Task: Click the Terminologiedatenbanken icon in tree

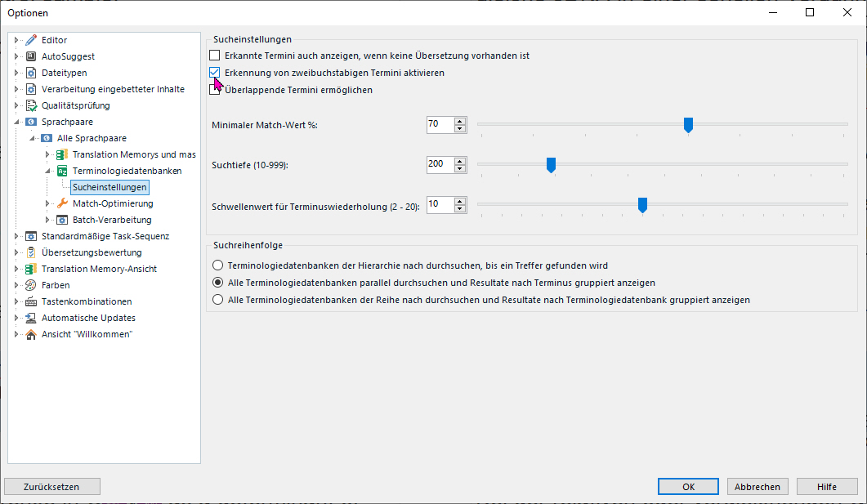Action: click(x=62, y=171)
